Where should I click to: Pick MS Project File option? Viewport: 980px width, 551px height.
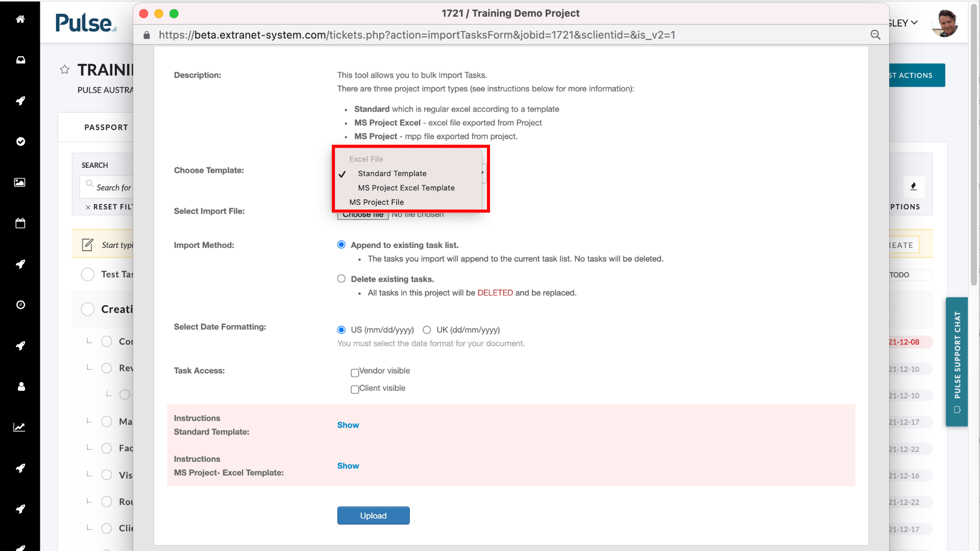(377, 202)
